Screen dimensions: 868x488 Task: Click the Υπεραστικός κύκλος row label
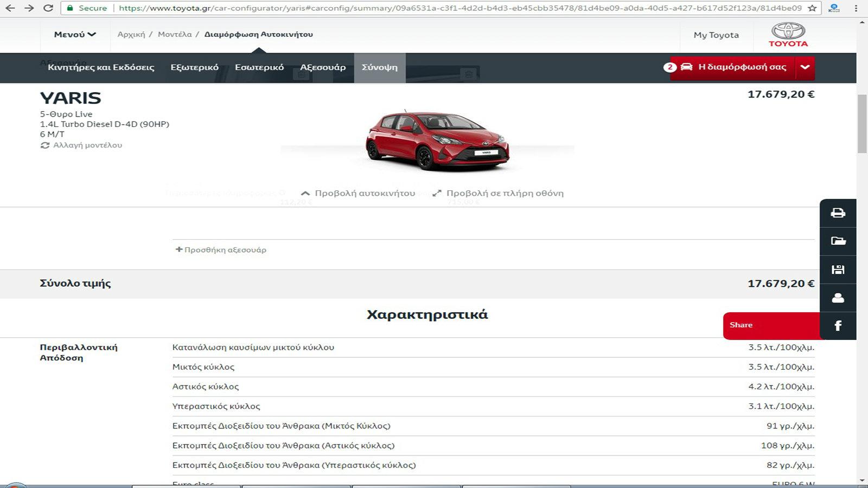pyautogui.click(x=216, y=406)
